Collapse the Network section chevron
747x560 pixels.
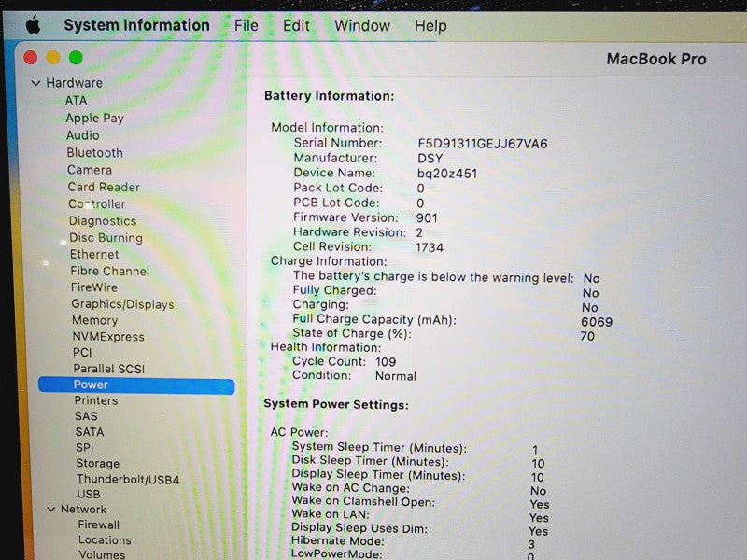[x=51, y=509]
